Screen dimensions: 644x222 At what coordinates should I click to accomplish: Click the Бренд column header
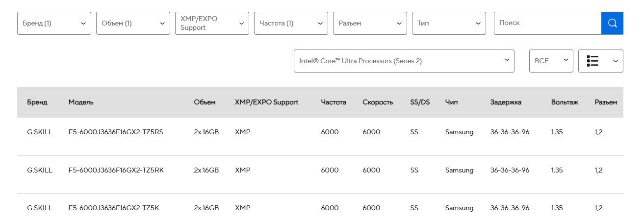37,102
